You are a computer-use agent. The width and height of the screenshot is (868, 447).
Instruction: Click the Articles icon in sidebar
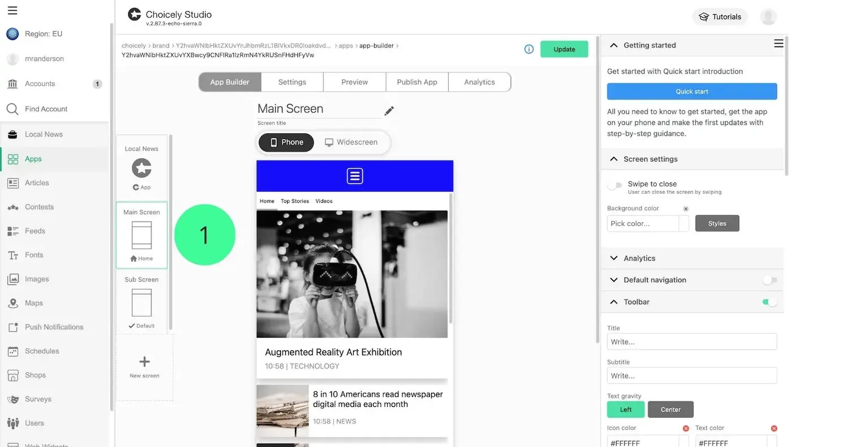pyautogui.click(x=12, y=183)
